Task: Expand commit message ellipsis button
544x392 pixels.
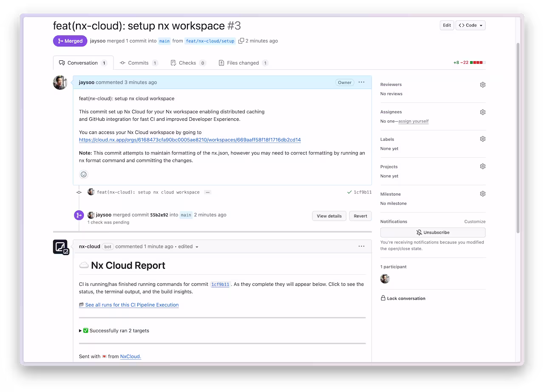Action: pos(207,192)
